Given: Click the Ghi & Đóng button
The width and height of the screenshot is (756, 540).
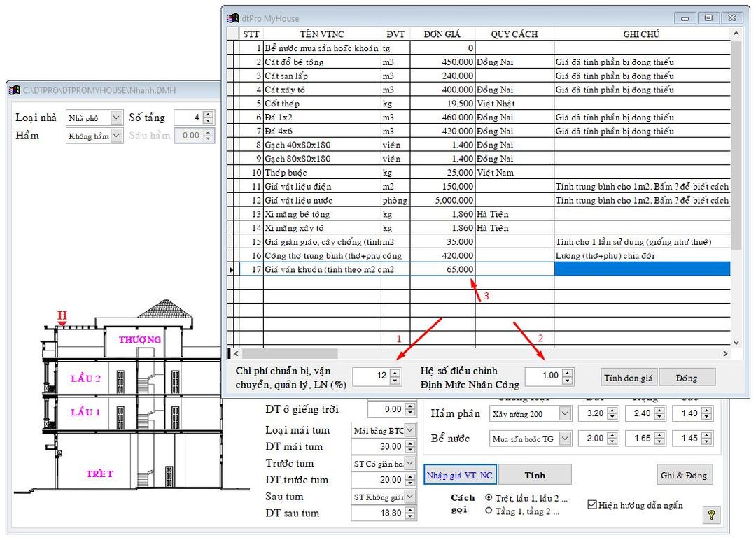Looking at the screenshot, I should click(x=685, y=475).
